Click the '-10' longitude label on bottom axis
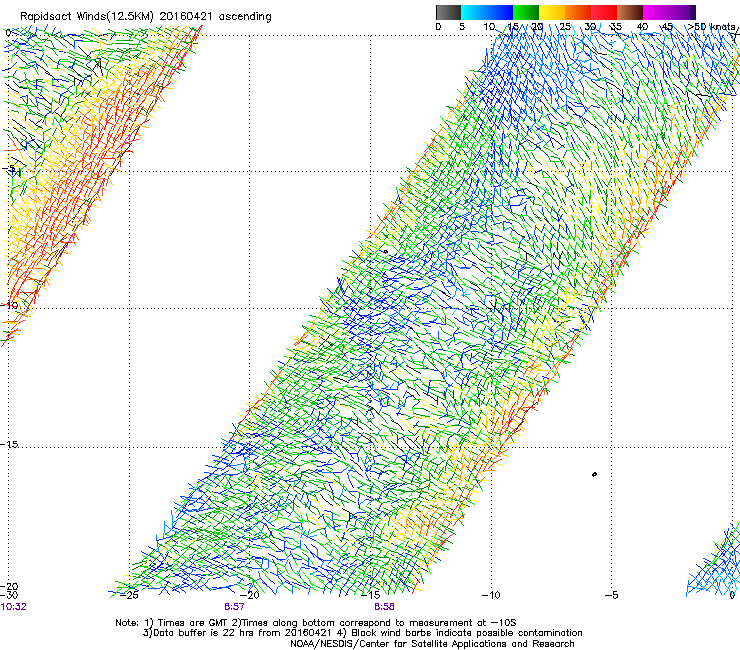Image resolution: width=740 pixels, height=650 pixels. (x=490, y=595)
